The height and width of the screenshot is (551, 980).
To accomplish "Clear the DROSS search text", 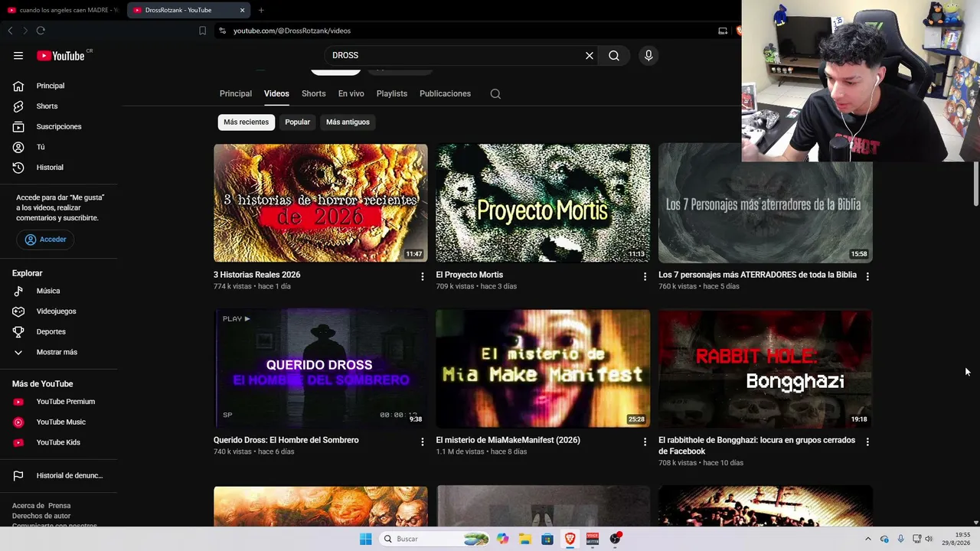I will [590, 55].
